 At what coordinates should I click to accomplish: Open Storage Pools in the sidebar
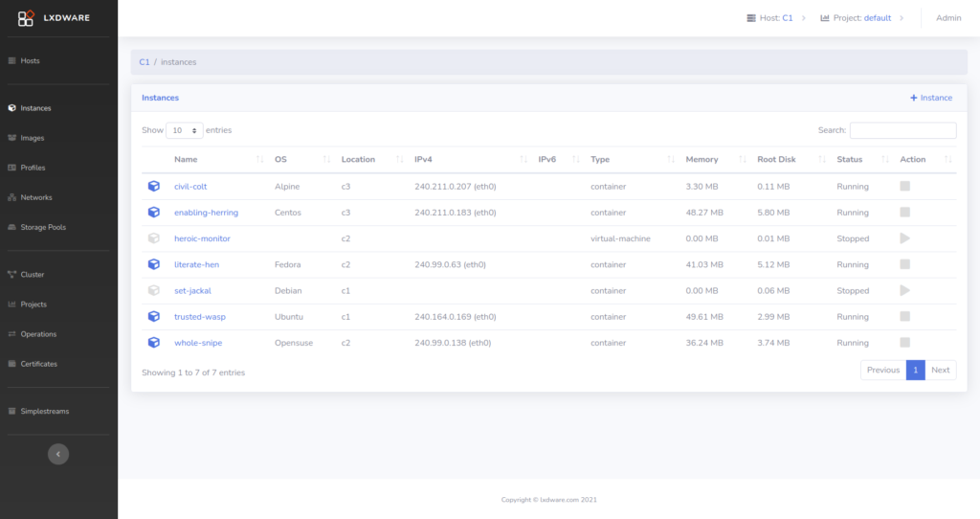(x=43, y=227)
